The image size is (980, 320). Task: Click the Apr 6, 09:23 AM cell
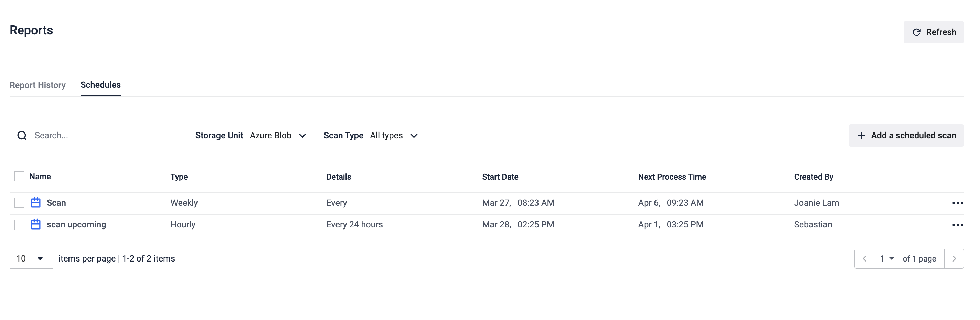671,203
